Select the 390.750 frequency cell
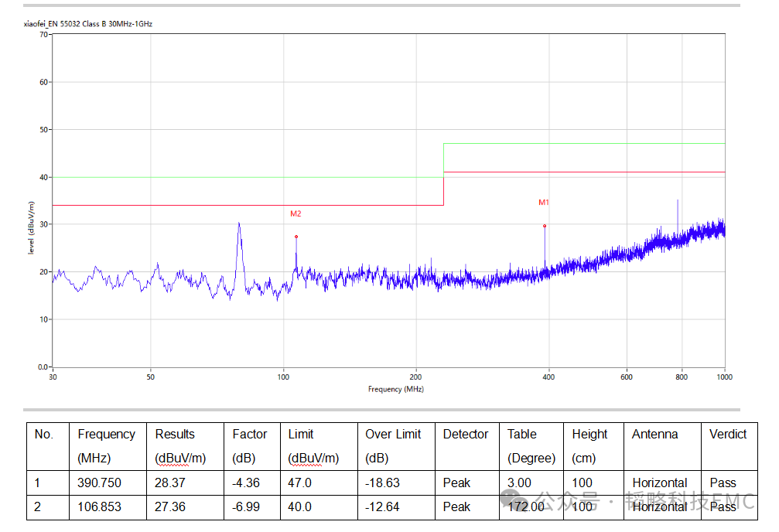This screenshot has width=779, height=532. coord(100,483)
